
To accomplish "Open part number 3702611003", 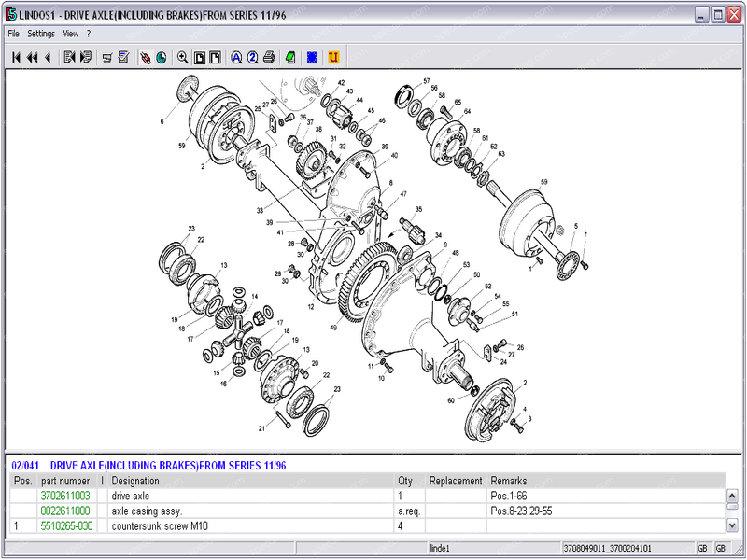I will tap(65, 497).
